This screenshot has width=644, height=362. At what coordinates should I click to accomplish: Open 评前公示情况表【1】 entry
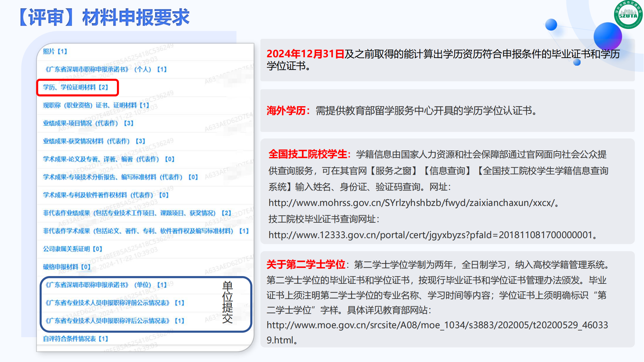coord(114,303)
